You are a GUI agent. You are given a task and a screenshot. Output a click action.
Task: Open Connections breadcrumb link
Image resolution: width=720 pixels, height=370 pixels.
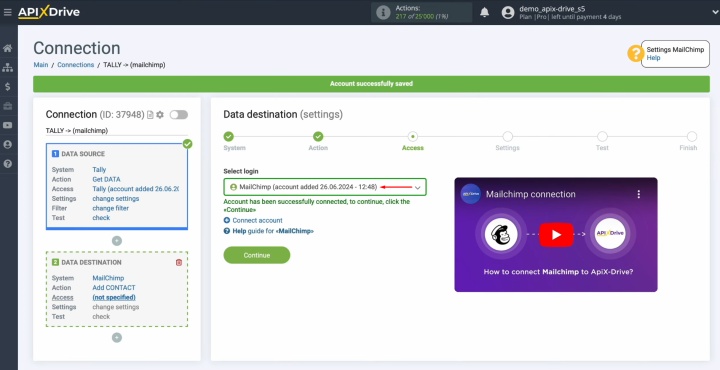tap(75, 65)
